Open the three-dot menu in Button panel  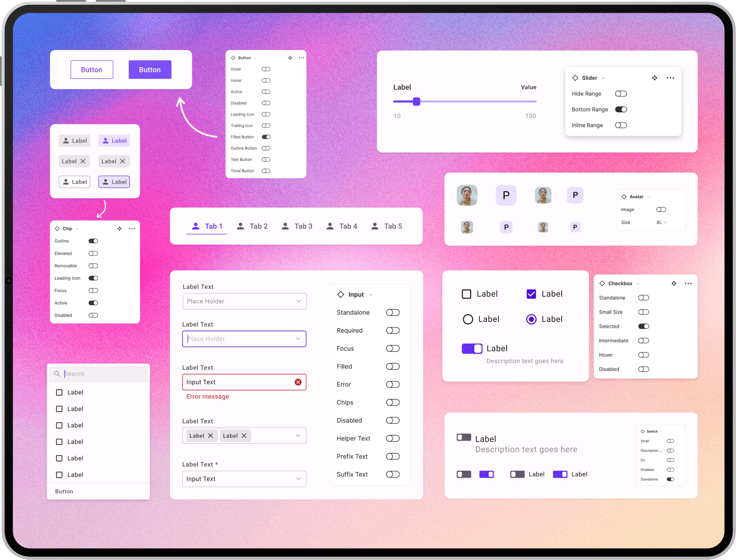tap(301, 58)
